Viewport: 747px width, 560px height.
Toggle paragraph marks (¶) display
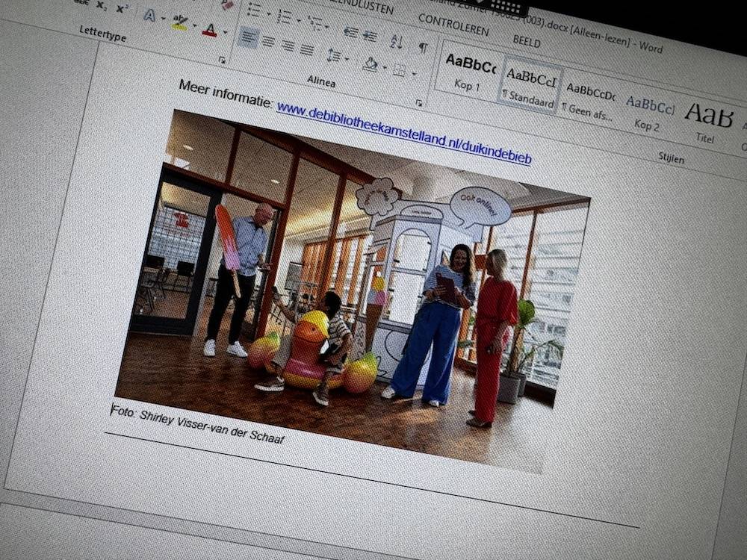point(423,46)
